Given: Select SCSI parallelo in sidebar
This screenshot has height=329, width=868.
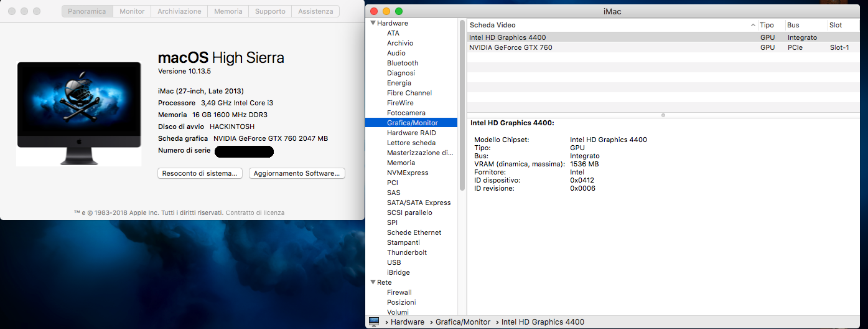Looking at the screenshot, I should pos(409,212).
